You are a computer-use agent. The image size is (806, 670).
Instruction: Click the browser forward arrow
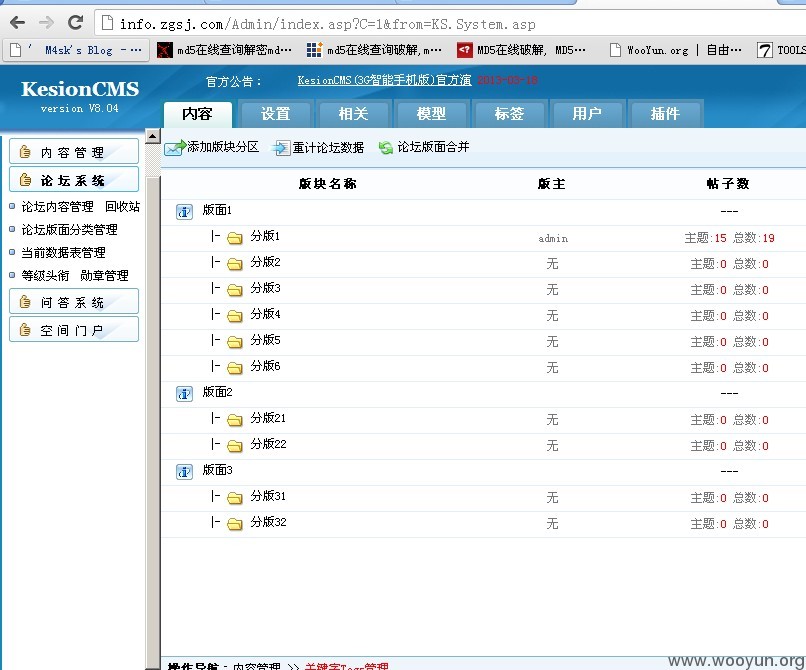tap(46, 23)
